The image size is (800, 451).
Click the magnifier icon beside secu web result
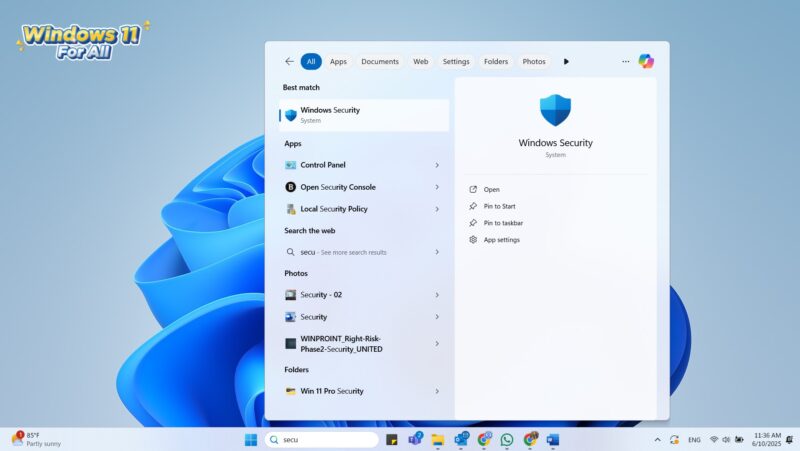click(290, 252)
